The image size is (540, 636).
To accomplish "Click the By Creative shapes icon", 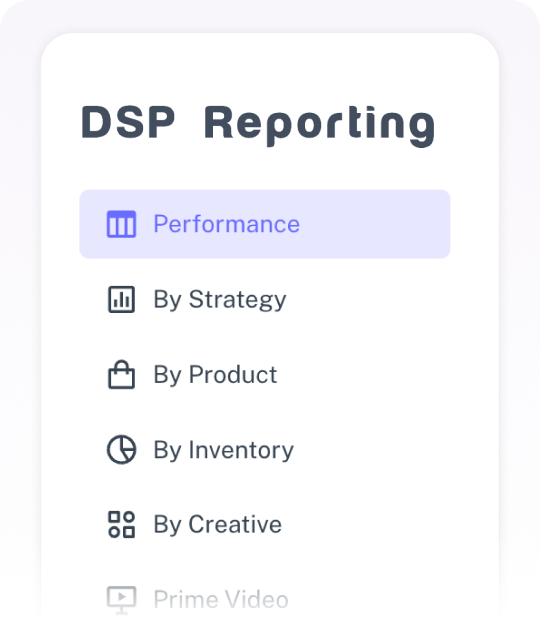I will click(121, 524).
